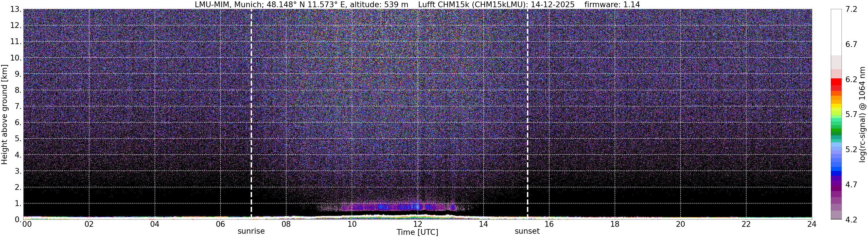
Task: Click the '18' time axis tick label
Action: [614, 224]
